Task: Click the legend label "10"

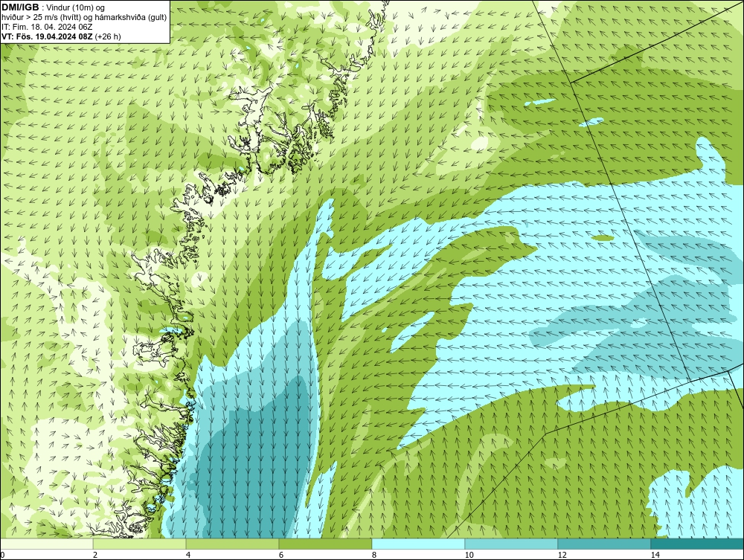Action: 469,555
